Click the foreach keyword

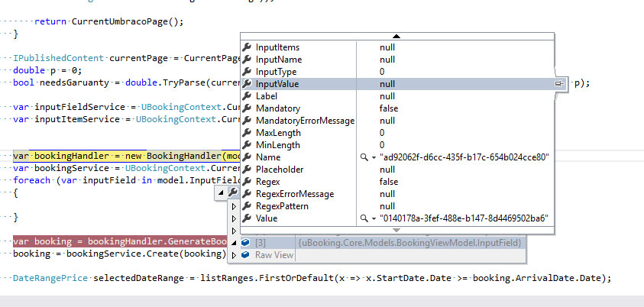[x=31, y=180]
